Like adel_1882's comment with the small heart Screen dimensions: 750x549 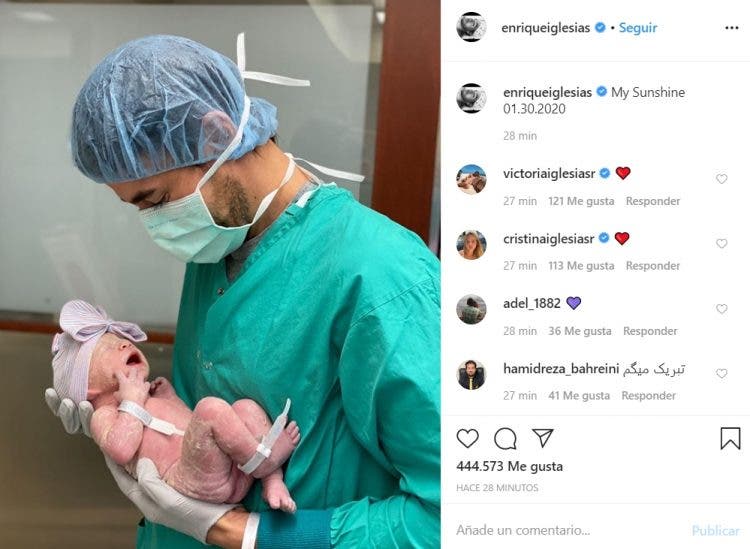click(721, 309)
